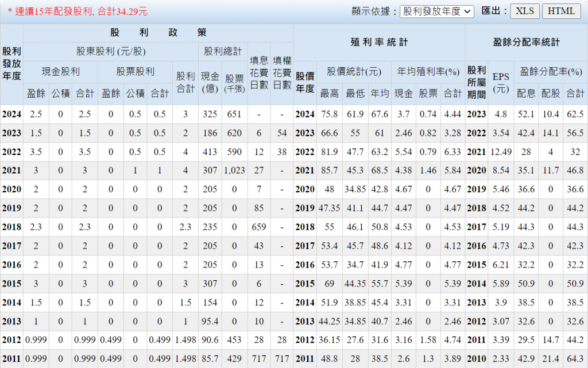Select the 股利所屬期間 column header
This screenshot has width=588, height=368.
tap(477, 82)
